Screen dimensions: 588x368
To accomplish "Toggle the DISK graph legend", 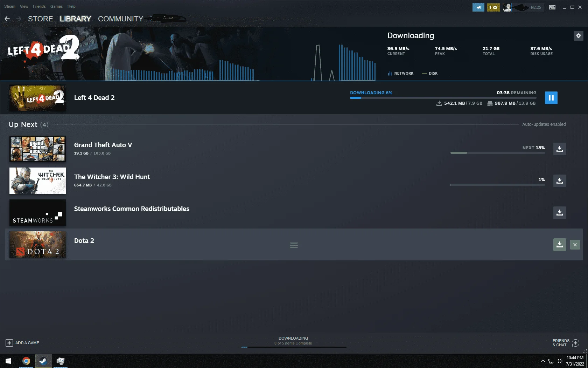I will tap(430, 73).
